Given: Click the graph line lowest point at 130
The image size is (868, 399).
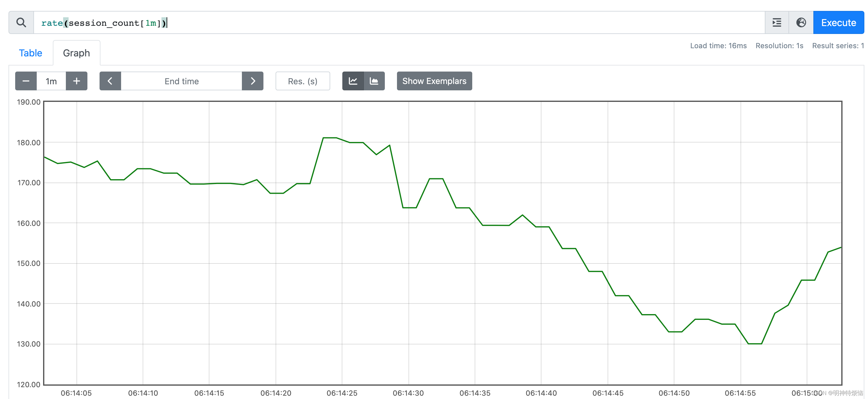Looking at the screenshot, I should click(755, 344).
